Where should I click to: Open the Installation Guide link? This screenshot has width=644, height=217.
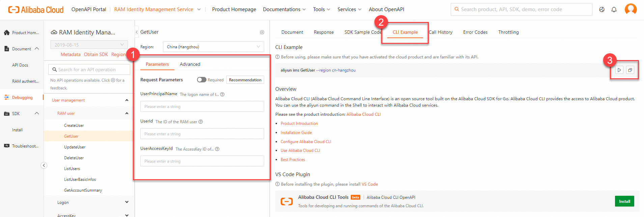click(296, 133)
